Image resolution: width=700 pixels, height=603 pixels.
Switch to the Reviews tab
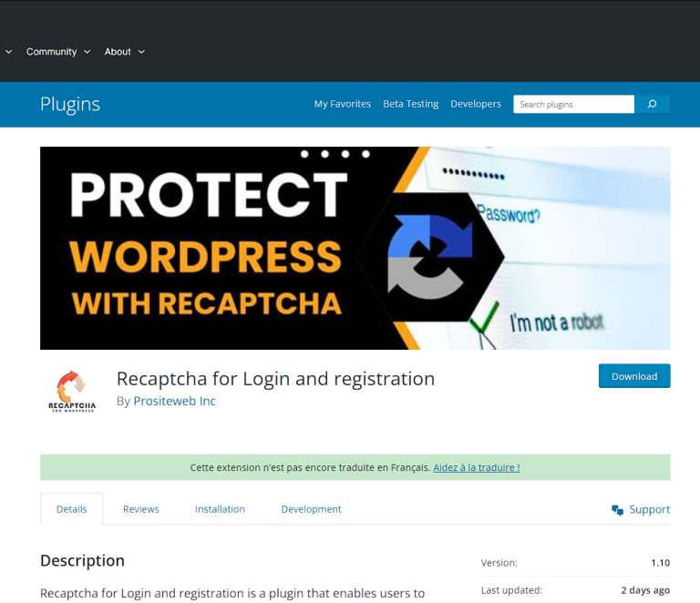(x=140, y=509)
